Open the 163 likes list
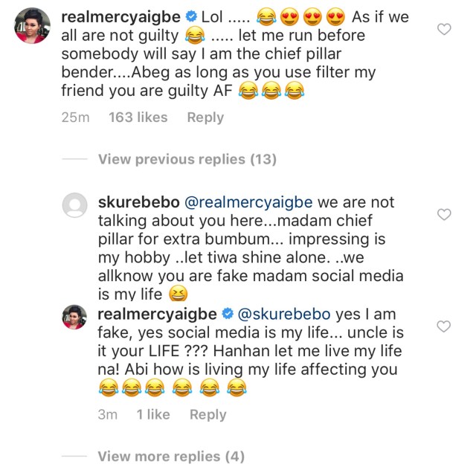The height and width of the screenshot is (476, 476). (138, 117)
